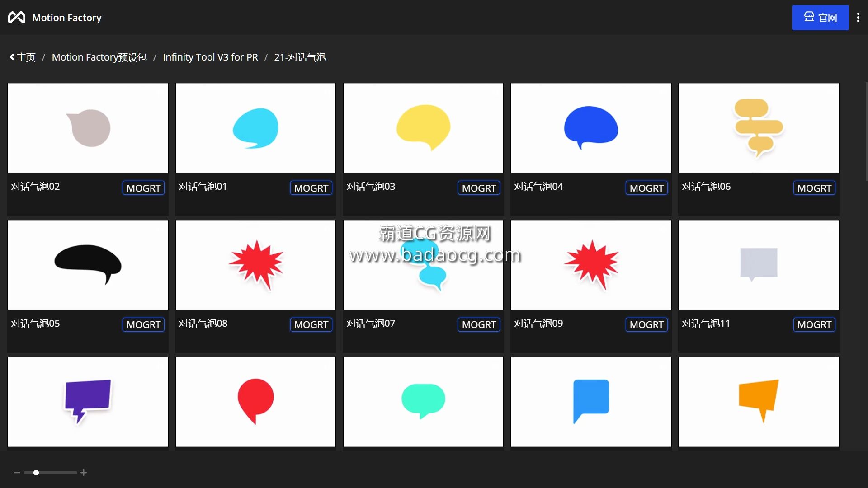Image resolution: width=868 pixels, height=488 pixels.
Task: Select the 对话气泡04 blue bubble thumbnail
Action: pos(591,128)
